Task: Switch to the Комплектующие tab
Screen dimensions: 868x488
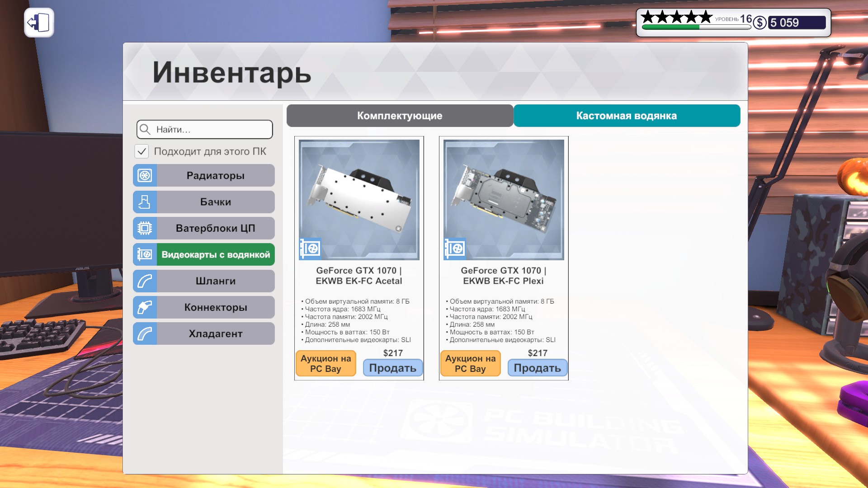Action: [400, 116]
